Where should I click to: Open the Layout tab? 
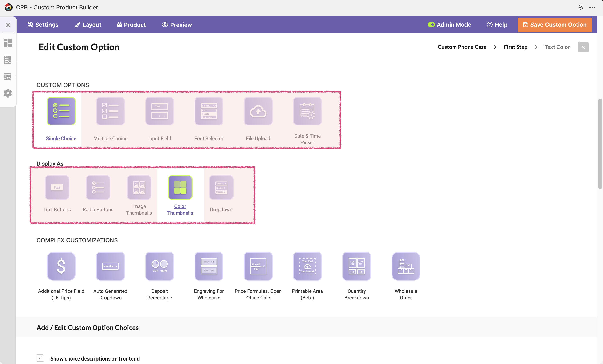[88, 25]
